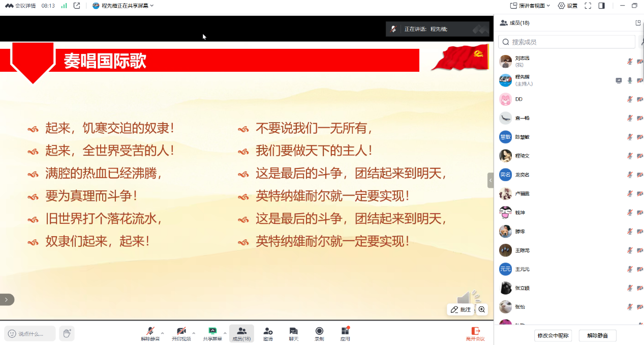Toggle the 成员(18) members panel button
The width and height of the screenshot is (644, 345).
click(x=241, y=333)
